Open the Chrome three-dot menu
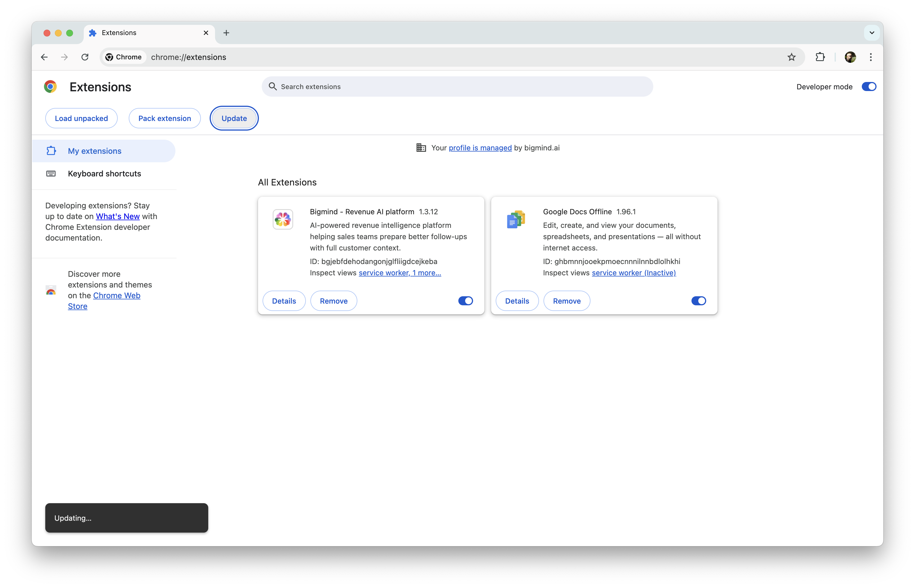The image size is (915, 588). tap(871, 57)
